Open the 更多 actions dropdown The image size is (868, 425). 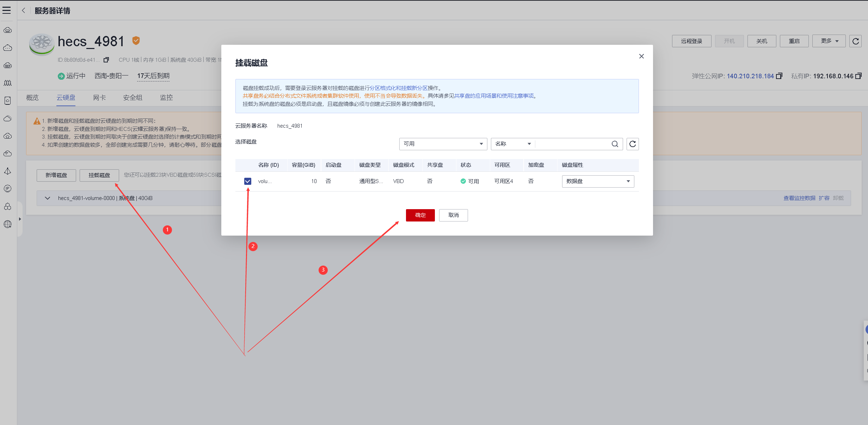click(829, 41)
